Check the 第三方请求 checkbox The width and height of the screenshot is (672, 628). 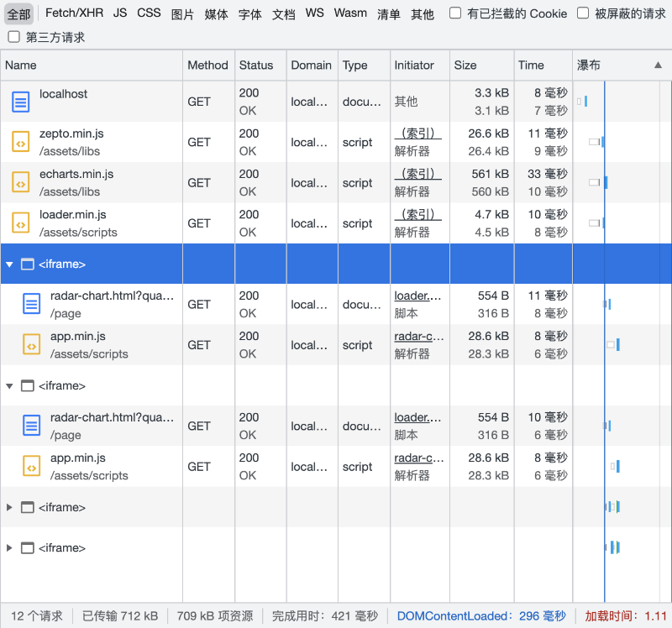point(13,37)
